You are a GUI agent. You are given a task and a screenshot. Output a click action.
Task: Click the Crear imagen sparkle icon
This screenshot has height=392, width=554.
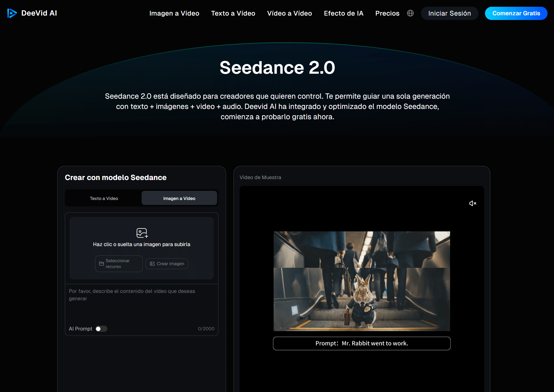coord(152,263)
